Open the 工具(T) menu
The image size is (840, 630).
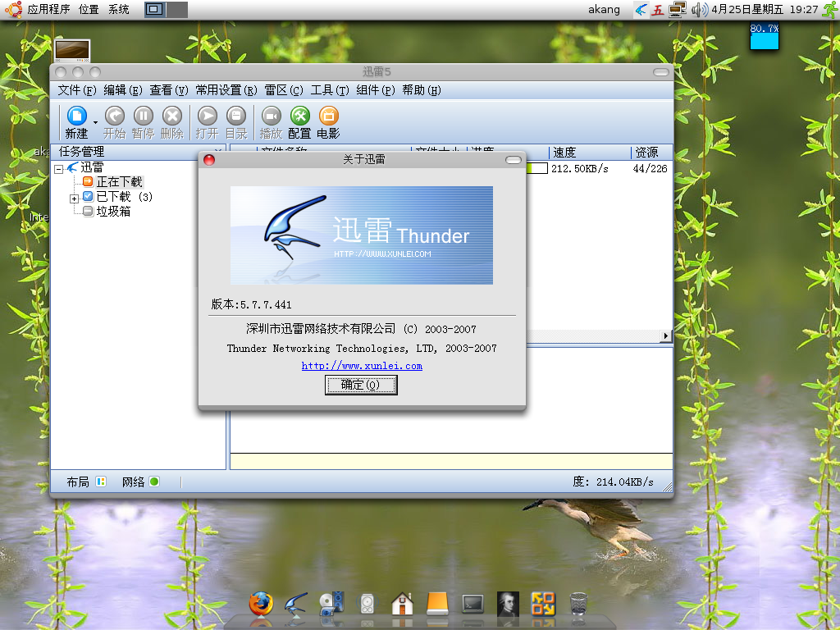click(x=330, y=90)
